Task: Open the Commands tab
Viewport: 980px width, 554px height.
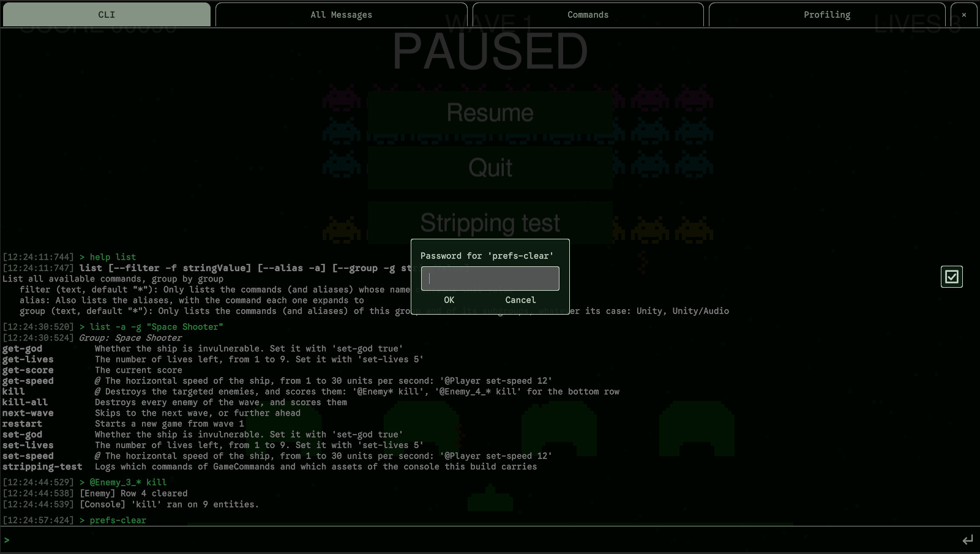Action: coord(588,15)
